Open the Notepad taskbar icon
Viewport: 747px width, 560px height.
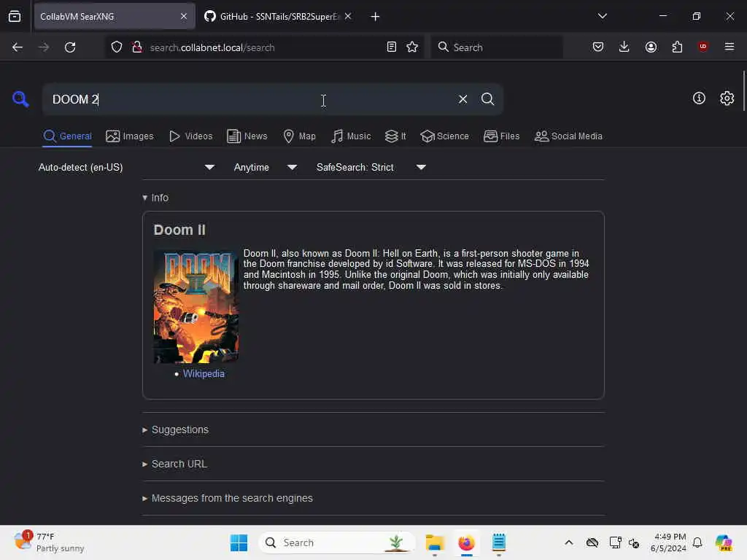499,542
